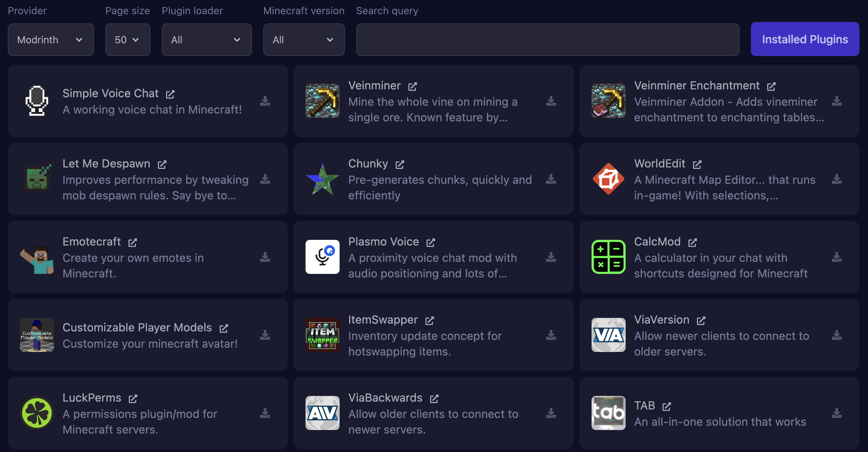Screen dimensions: 868x452
Task: Click the Installed Plugins button
Action: pyautogui.click(x=805, y=39)
